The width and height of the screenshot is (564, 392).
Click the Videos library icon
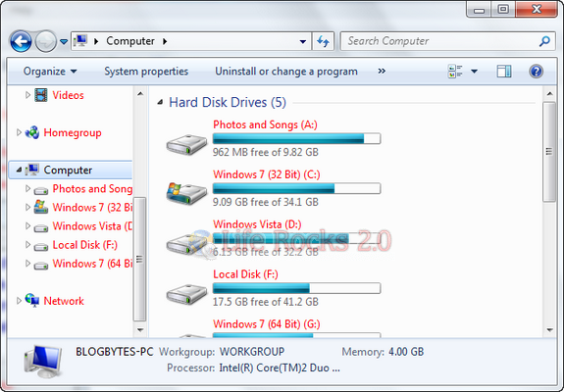coord(40,95)
